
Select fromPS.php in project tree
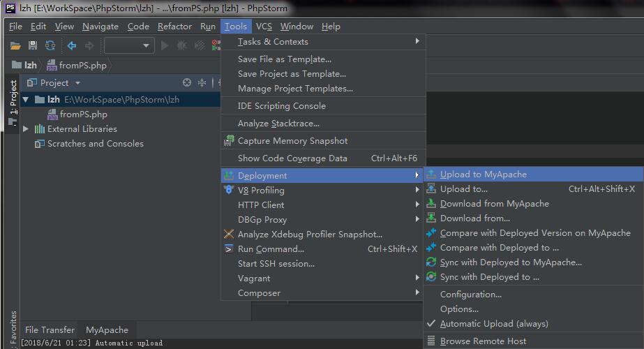point(83,114)
